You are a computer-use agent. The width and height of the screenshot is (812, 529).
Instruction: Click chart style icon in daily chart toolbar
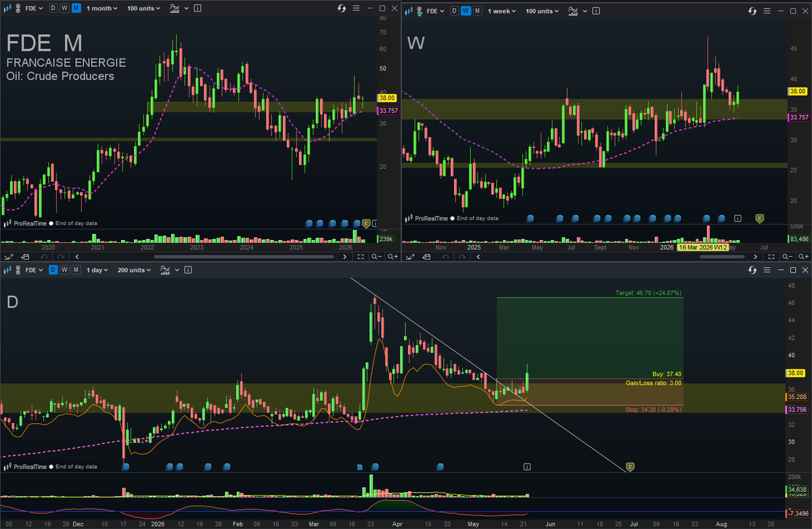[x=6, y=269]
